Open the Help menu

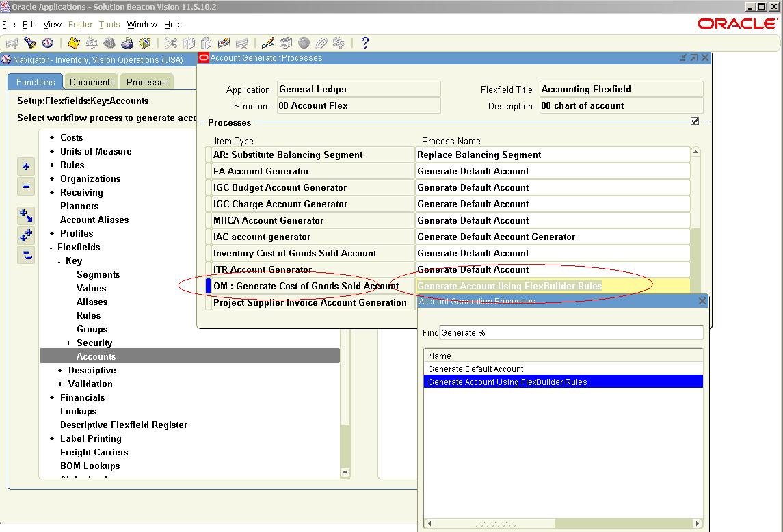[x=173, y=25]
